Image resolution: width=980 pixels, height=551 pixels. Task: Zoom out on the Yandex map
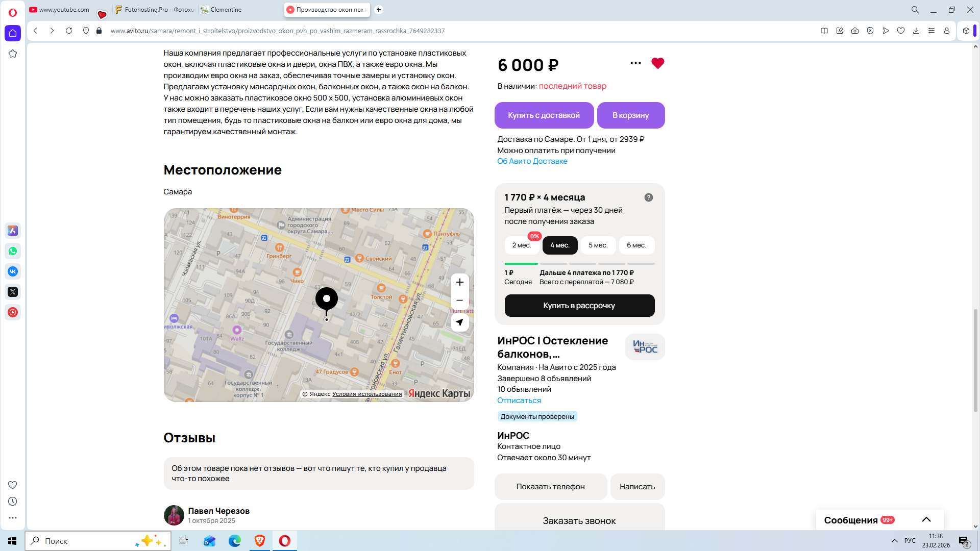coord(459,300)
